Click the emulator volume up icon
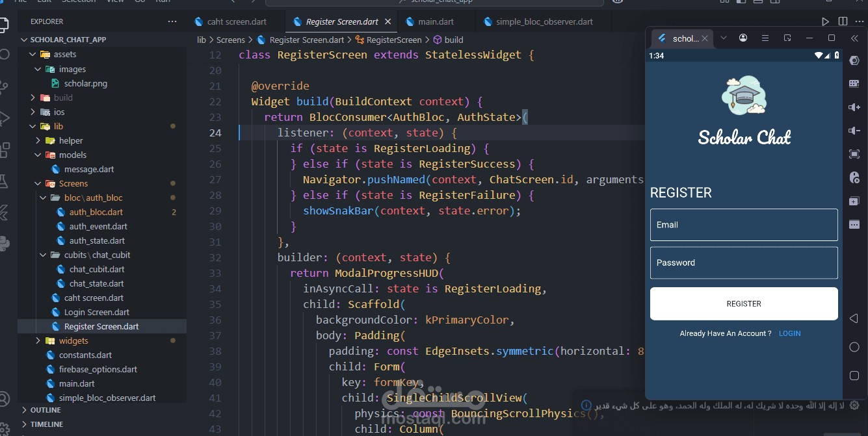868x436 pixels. (854, 107)
